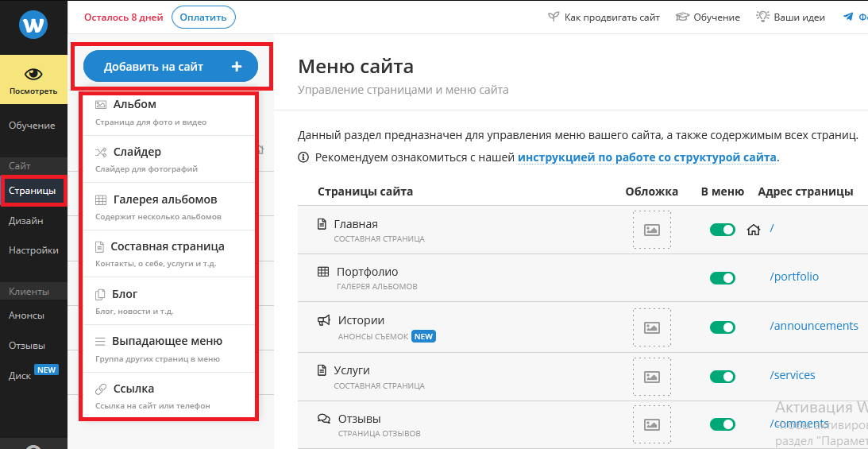Click the speech bubbles icon by Отзывы
868x449 pixels.
(x=323, y=419)
